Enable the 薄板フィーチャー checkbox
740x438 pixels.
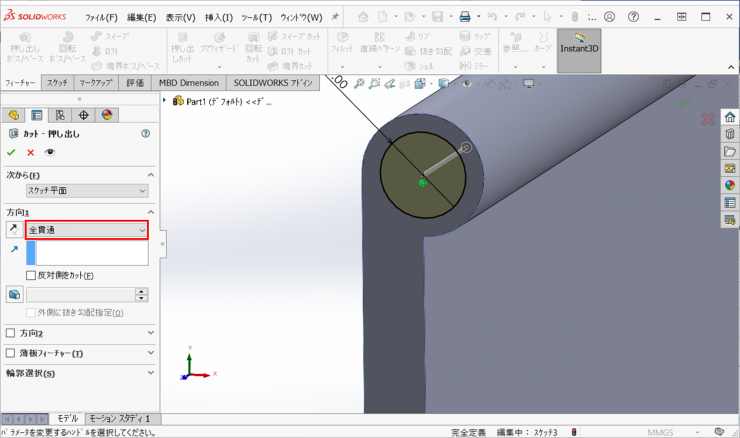(11, 353)
